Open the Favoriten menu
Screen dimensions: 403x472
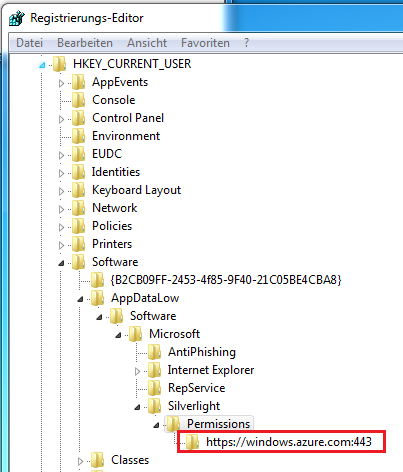coord(205,43)
